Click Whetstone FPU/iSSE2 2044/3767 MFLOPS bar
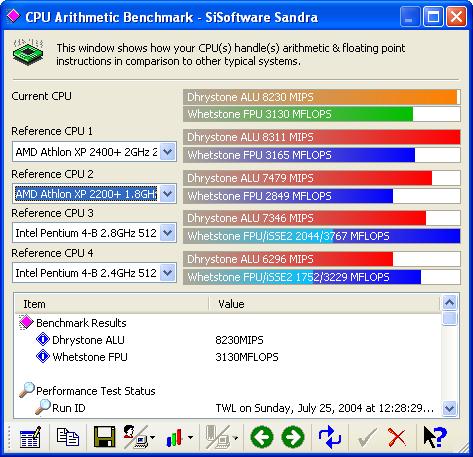The height and width of the screenshot is (457, 473). tap(322, 236)
